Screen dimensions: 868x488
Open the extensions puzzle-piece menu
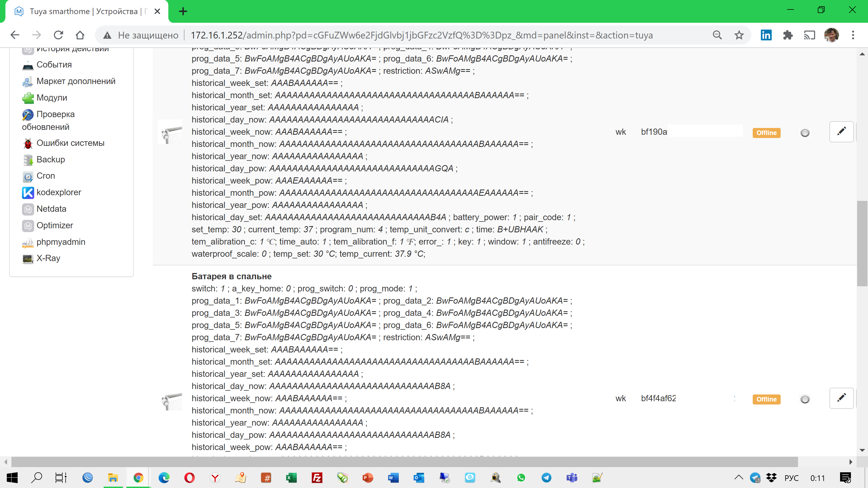(788, 35)
